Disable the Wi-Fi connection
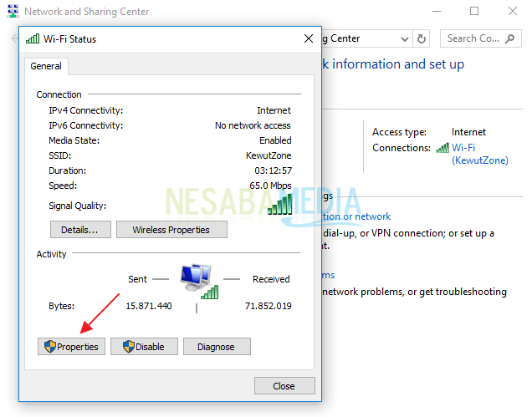The image size is (532, 417). [144, 347]
